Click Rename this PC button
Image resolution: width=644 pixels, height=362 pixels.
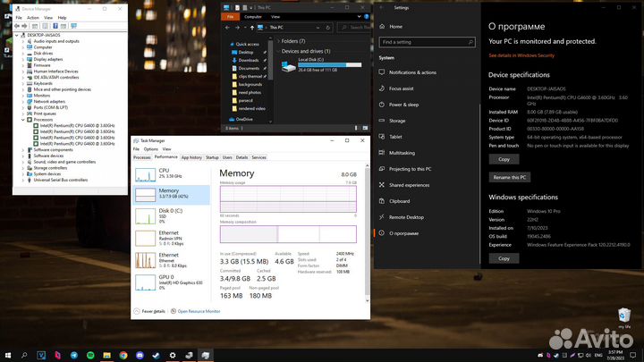[509, 177]
